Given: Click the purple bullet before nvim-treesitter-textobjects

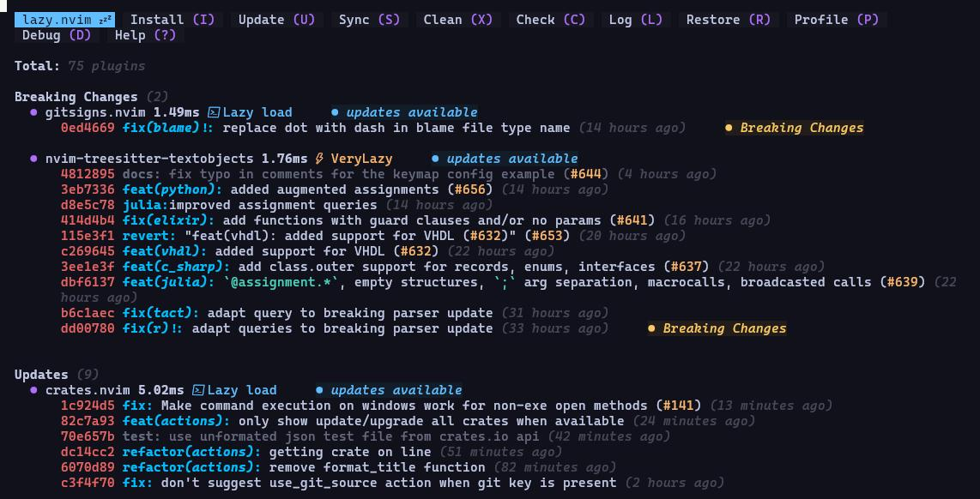Looking at the screenshot, I should tap(33, 159).
